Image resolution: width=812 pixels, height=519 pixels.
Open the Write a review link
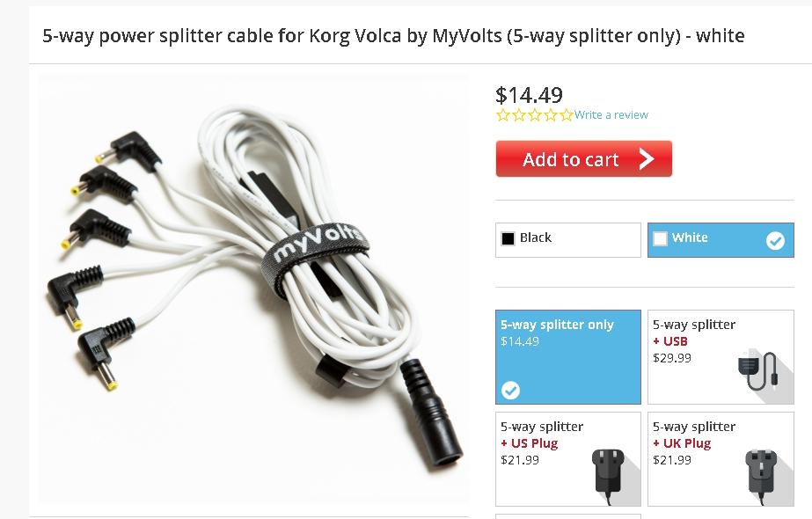[x=611, y=115]
